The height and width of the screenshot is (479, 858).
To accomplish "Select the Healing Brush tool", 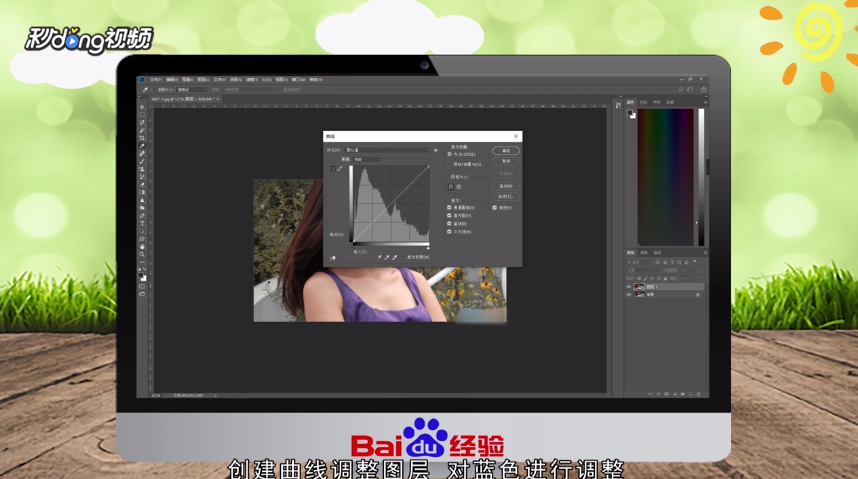I will tap(142, 153).
